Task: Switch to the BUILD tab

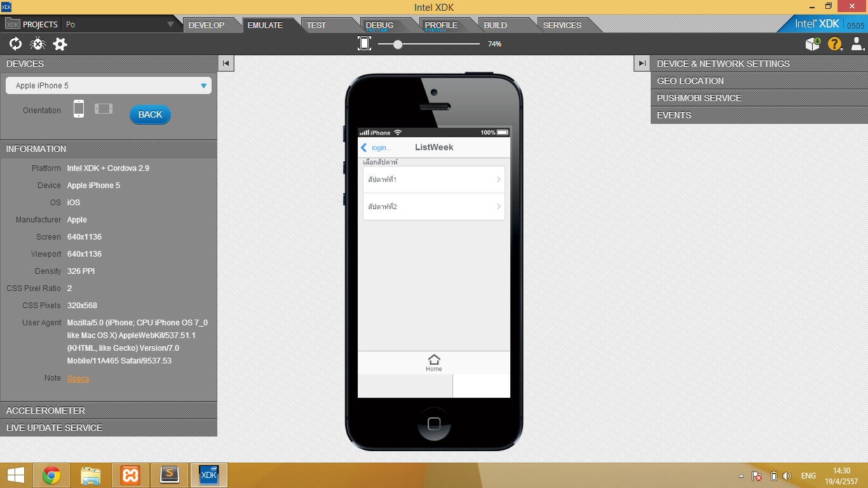Action: (496, 25)
